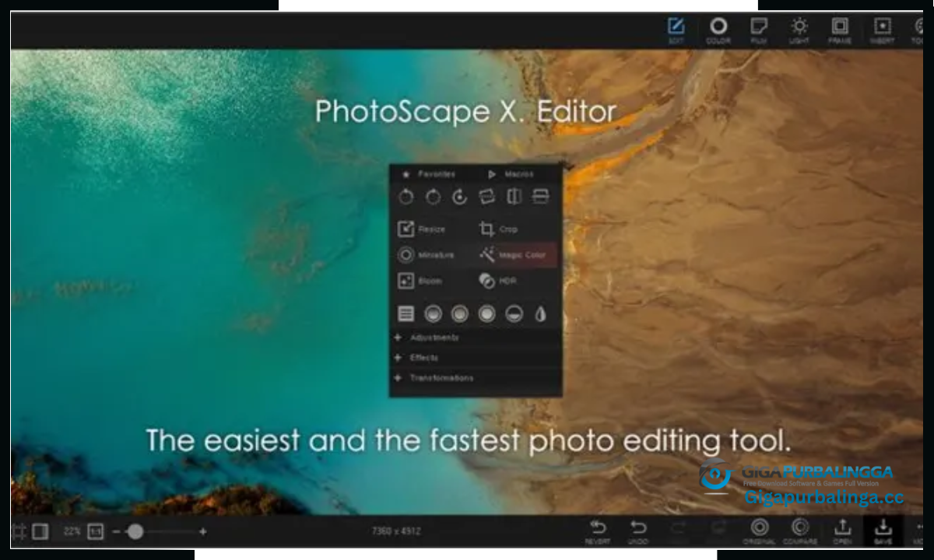Zoom out with the minus button
This screenshot has height=560, width=934.
tap(116, 532)
